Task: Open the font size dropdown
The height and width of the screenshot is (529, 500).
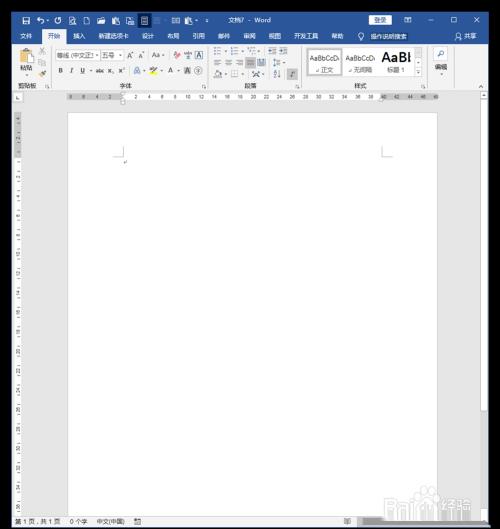Action: point(120,55)
